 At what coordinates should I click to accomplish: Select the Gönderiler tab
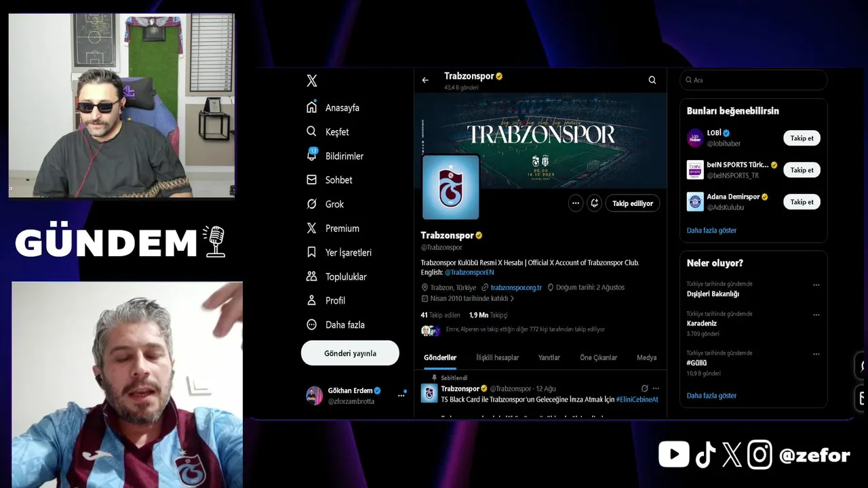(440, 357)
